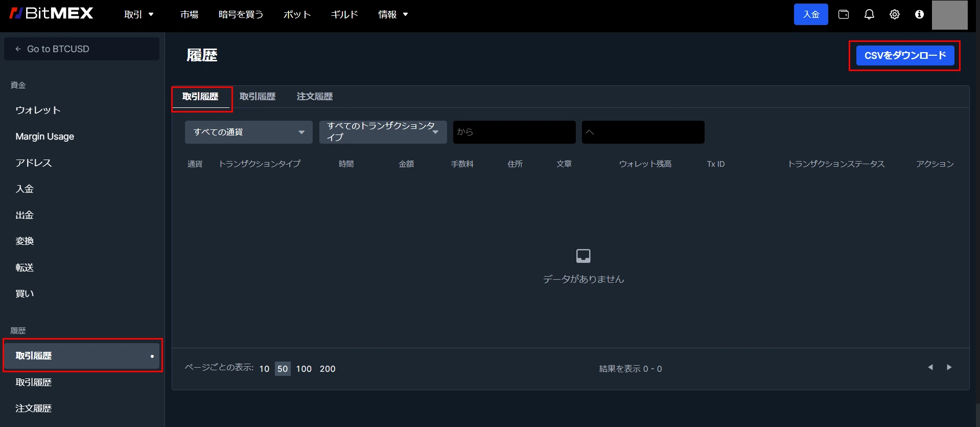Click back arrow in Go to BTCUSD

coord(18,49)
